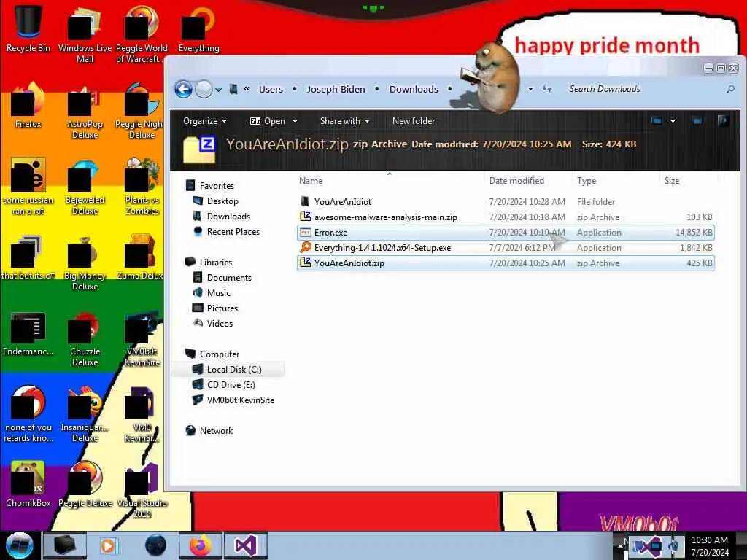The height and width of the screenshot is (560, 747).
Task: Click the search magnifier icon
Action: (x=729, y=89)
